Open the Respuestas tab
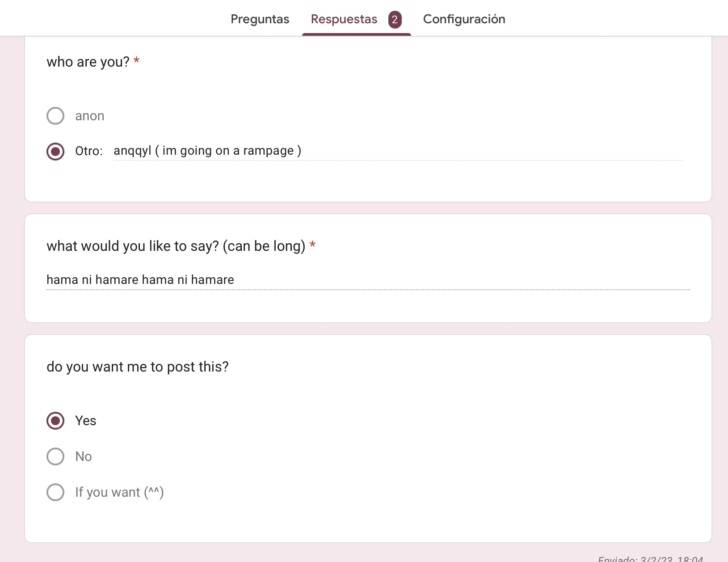Viewport: 728px width, 562px height. [x=344, y=19]
